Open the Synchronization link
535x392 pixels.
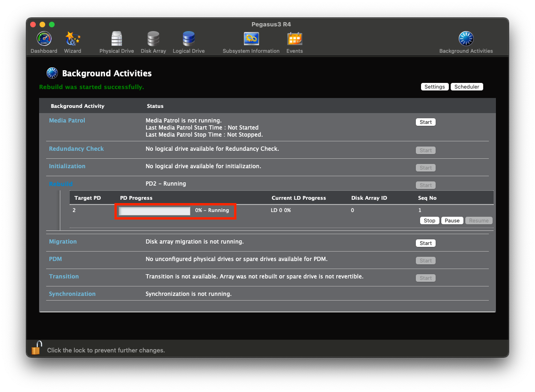point(72,294)
